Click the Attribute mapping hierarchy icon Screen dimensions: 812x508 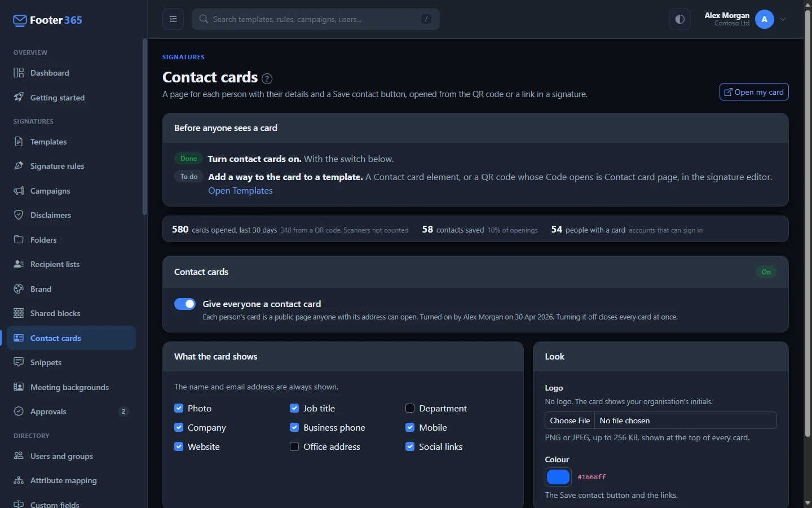[x=19, y=480]
